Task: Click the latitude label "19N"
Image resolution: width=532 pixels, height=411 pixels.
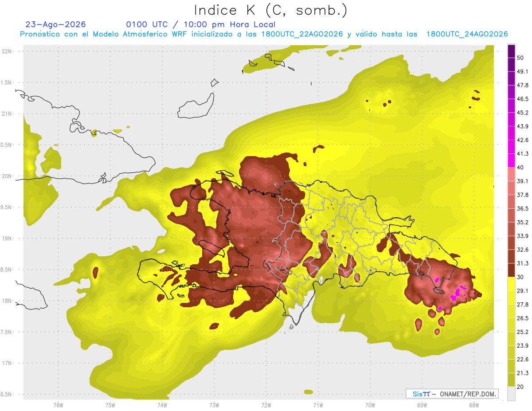Action: coord(6,239)
